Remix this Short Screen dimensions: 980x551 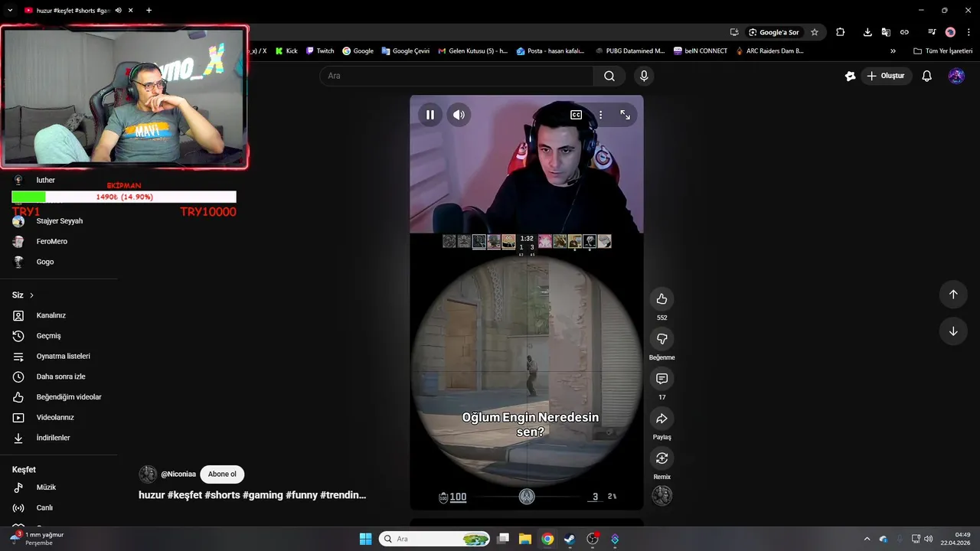(662, 458)
